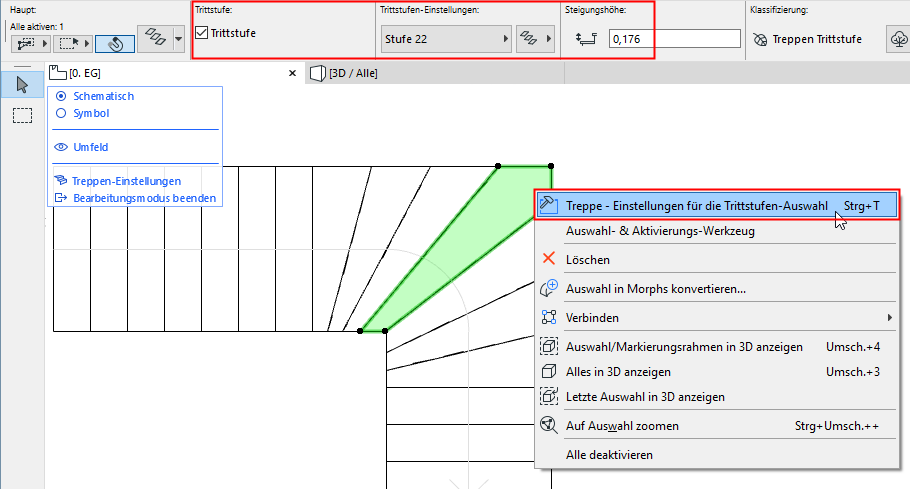Choose Auswahl/Markierungsrahmen in 3D anzeigen
This screenshot has height=489, width=910.
[717, 346]
